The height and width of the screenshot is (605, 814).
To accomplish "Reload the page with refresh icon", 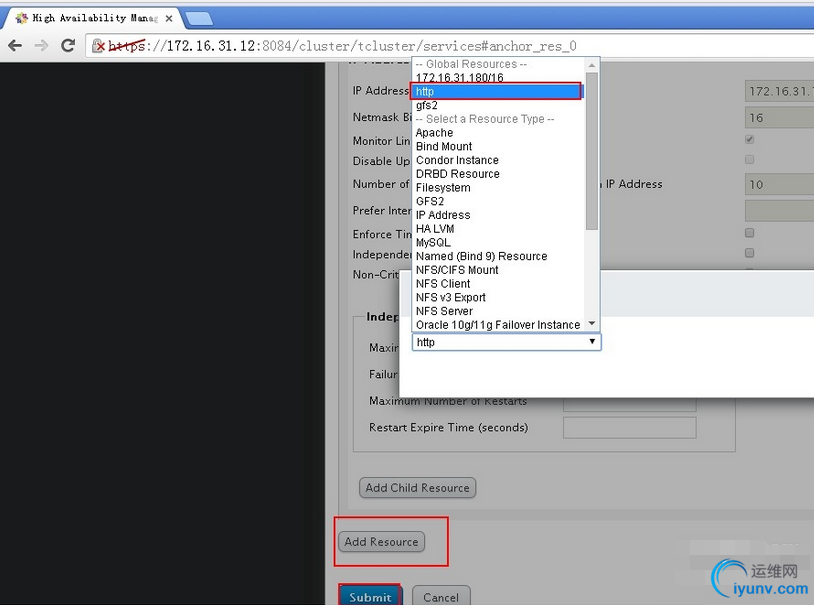I will click(68, 46).
